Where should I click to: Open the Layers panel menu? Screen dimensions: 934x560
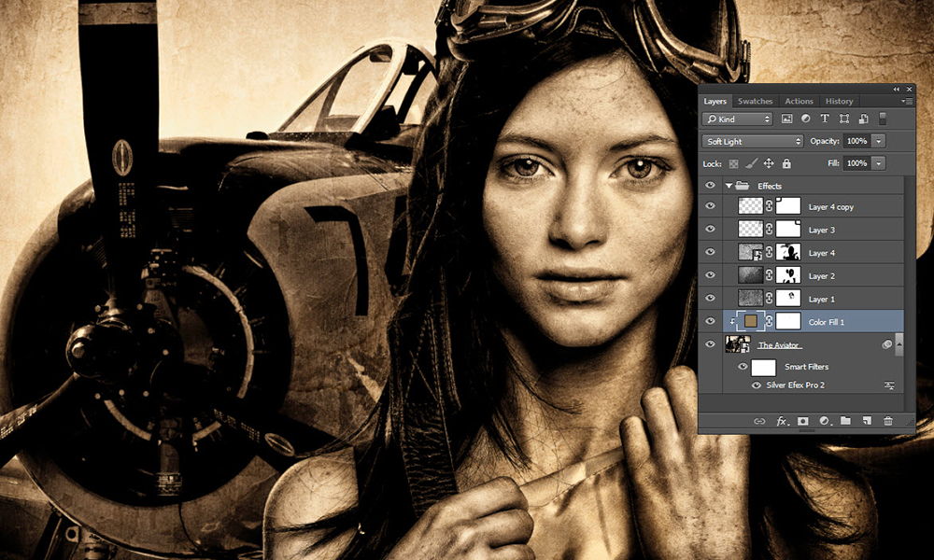(907, 100)
